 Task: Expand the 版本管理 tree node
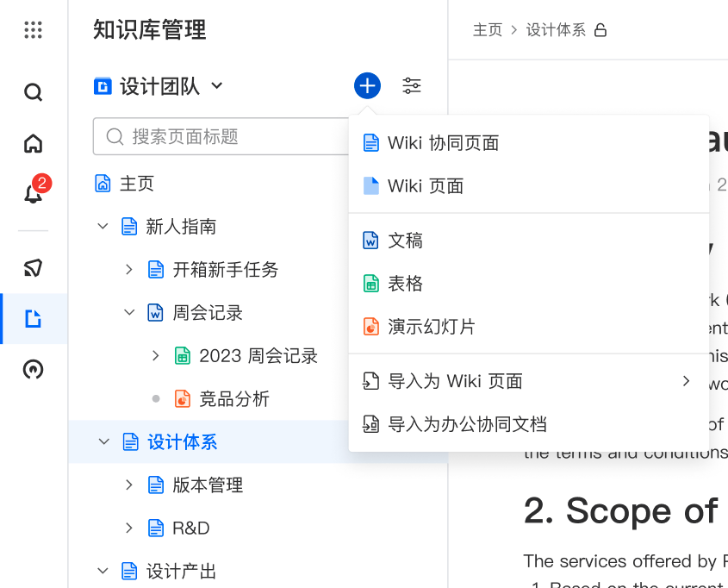point(129,485)
